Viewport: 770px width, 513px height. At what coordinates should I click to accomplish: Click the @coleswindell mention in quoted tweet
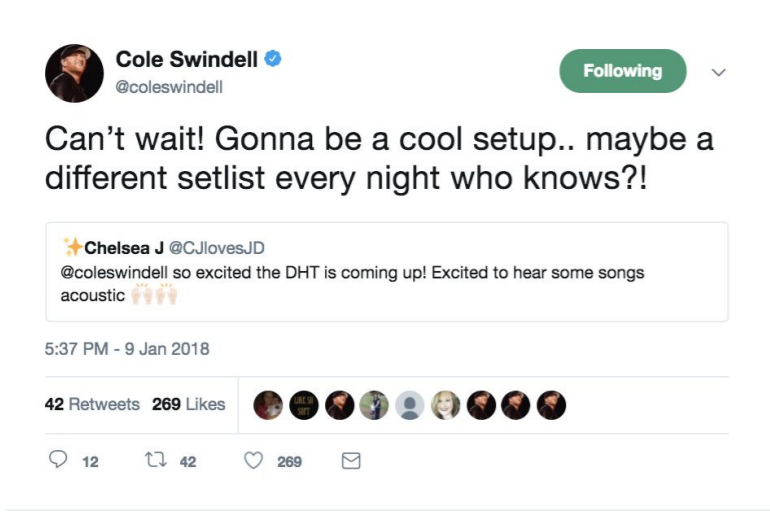[x=114, y=272]
